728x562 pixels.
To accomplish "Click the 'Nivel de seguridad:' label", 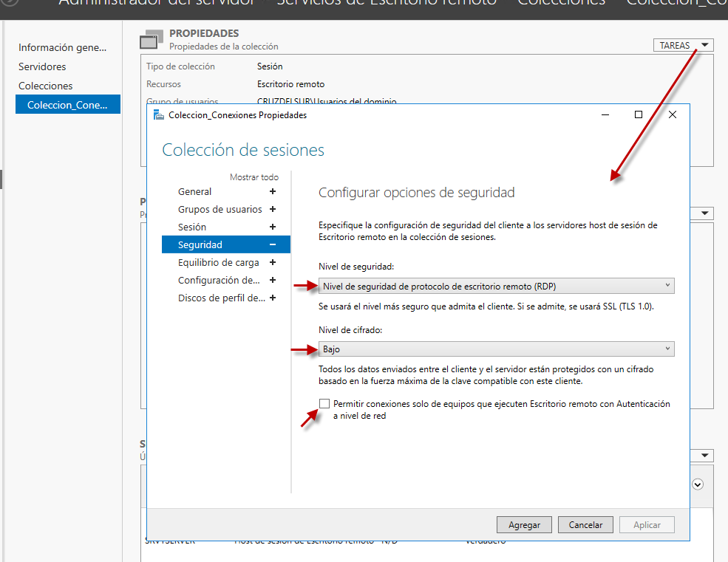I will [x=356, y=267].
